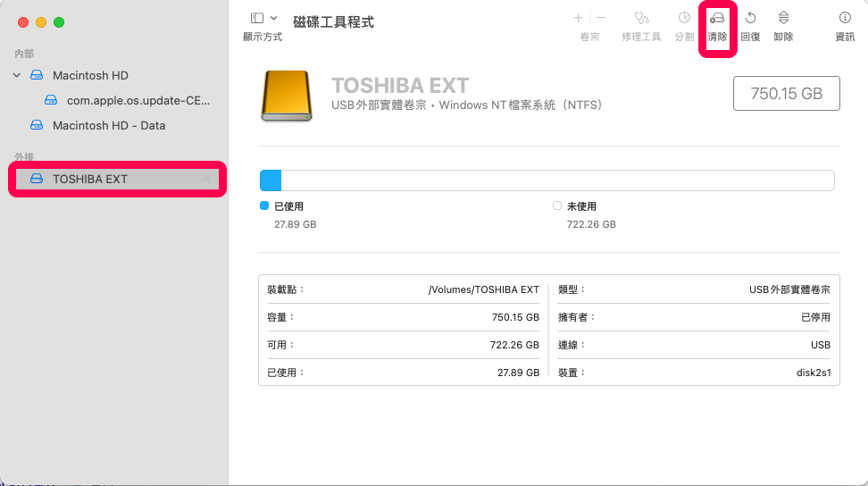
Task: Click the Erase (清除) toolbar icon
Action: pyautogui.click(x=717, y=18)
